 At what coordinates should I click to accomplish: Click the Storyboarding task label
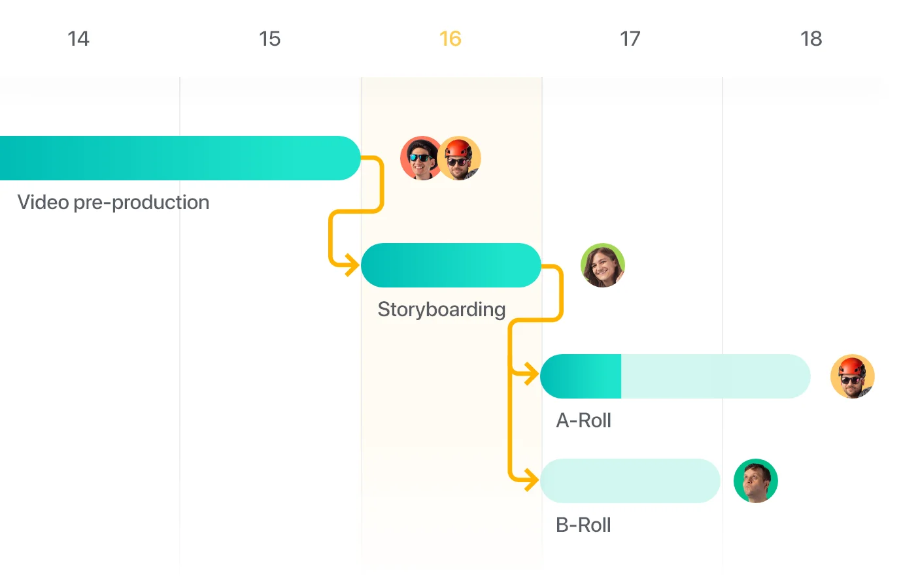pos(441,310)
